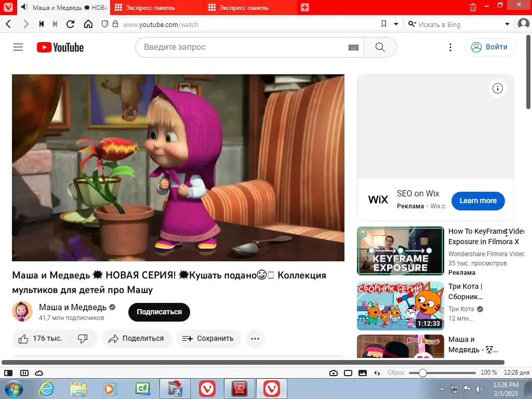Capture page with camera icon

tap(334, 373)
